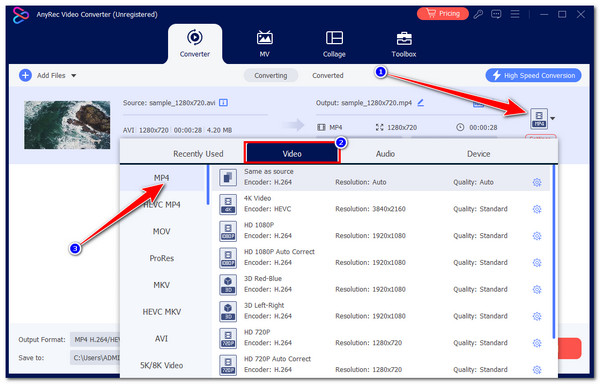Expand the output format dropdown arrow
This screenshot has width=600, height=384.
(x=553, y=119)
